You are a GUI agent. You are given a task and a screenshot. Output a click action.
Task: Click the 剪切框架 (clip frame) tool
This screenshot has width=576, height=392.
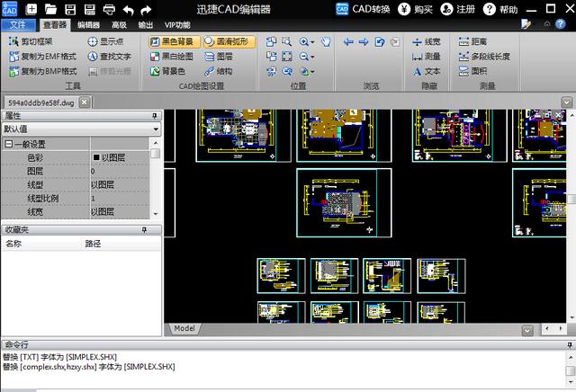36,41
